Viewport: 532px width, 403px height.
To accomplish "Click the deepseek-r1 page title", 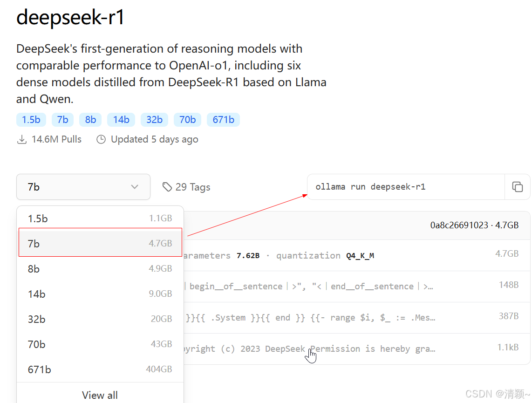I will coord(70,17).
